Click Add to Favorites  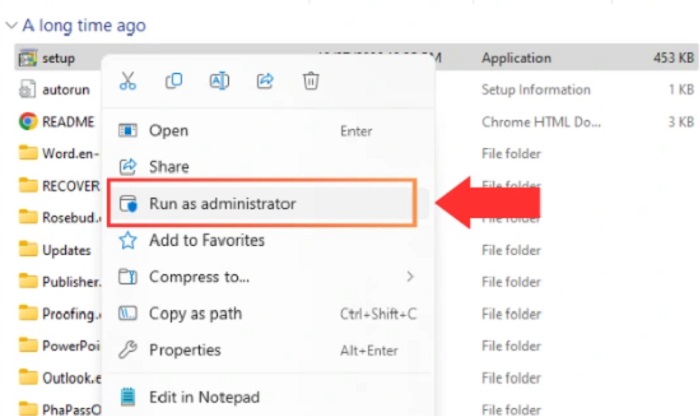(206, 240)
